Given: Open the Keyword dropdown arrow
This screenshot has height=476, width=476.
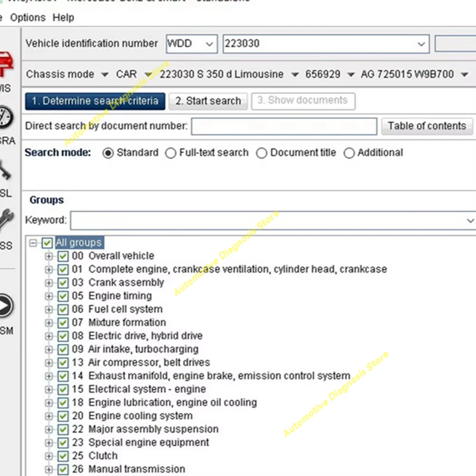Looking at the screenshot, I should tap(470, 221).
